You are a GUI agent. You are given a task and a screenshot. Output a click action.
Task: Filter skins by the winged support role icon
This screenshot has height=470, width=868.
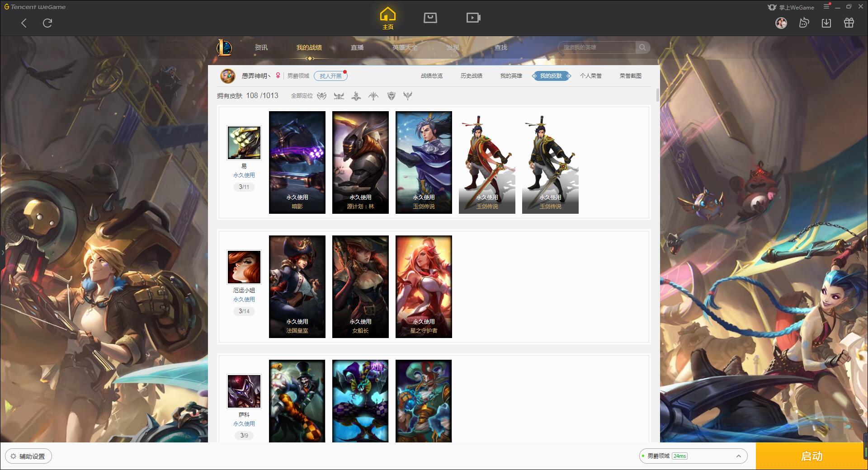[408, 96]
